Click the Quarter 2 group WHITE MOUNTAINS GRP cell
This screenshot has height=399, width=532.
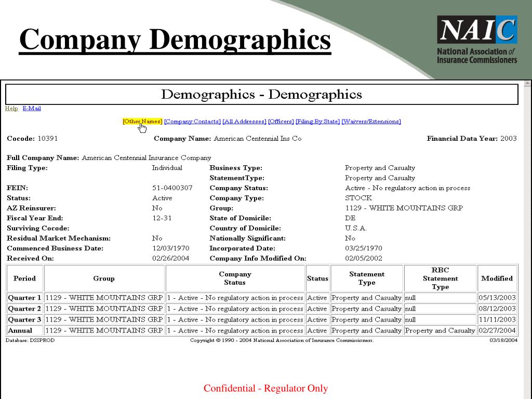click(x=104, y=309)
